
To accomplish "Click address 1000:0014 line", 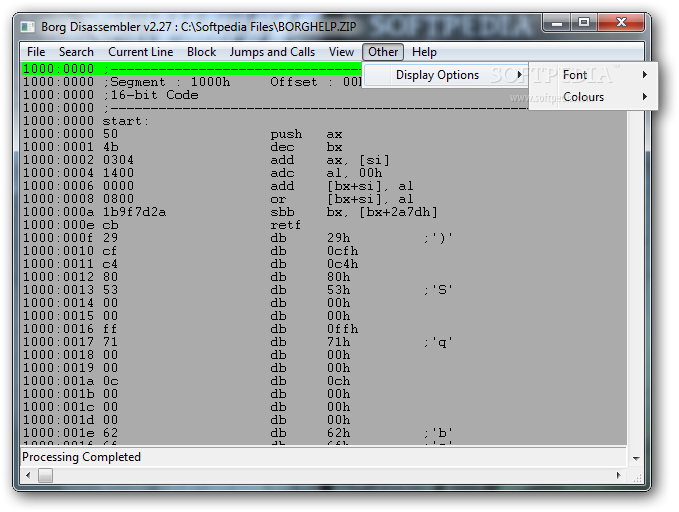I will pos(324,303).
